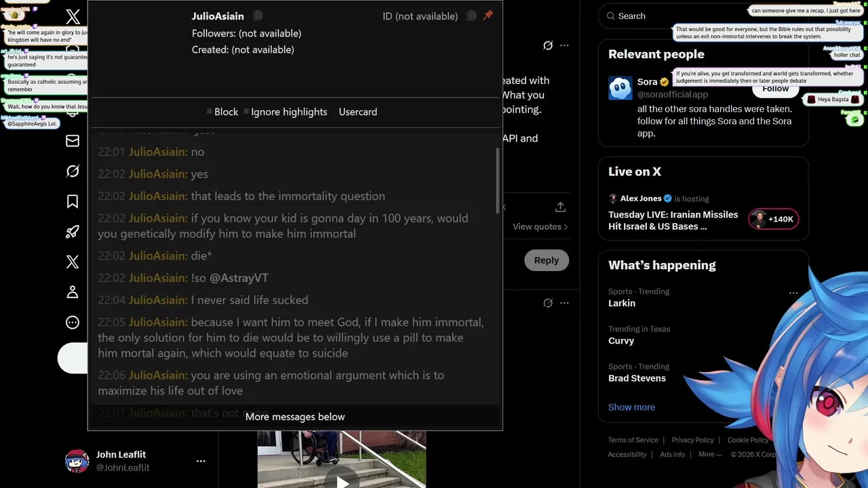Open the Privacy Policy link
Image resolution: width=868 pixels, height=488 pixels.
click(x=692, y=440)
